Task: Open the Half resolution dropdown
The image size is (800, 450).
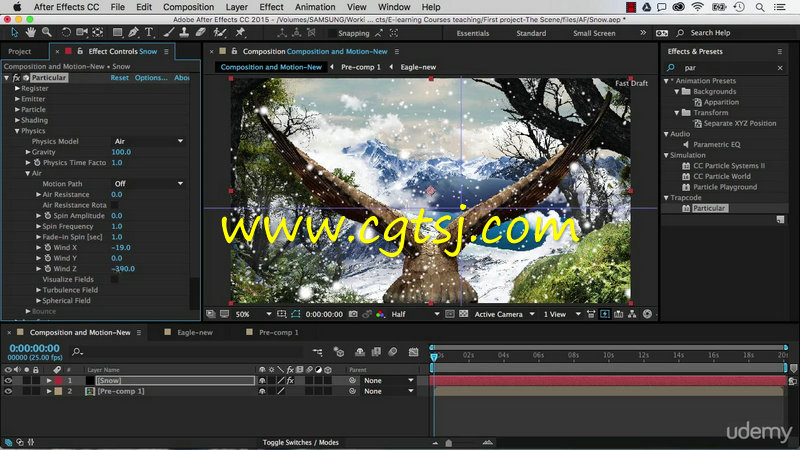Action: coord(415,314)
